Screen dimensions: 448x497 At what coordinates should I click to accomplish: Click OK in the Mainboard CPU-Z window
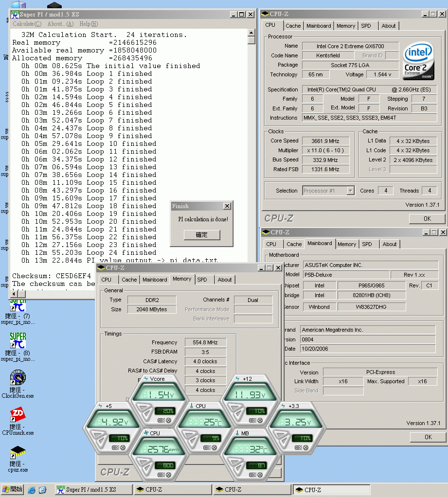[x=428, y=437]
